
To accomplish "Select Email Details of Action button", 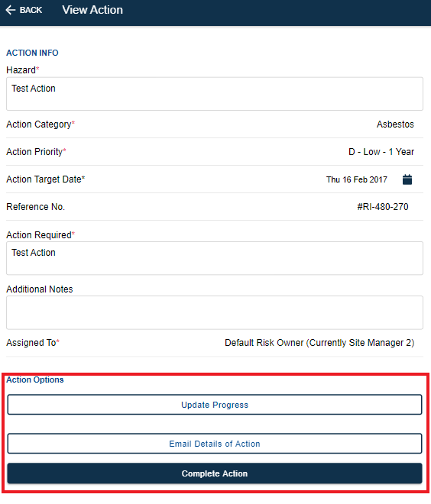I will point(215,444).
